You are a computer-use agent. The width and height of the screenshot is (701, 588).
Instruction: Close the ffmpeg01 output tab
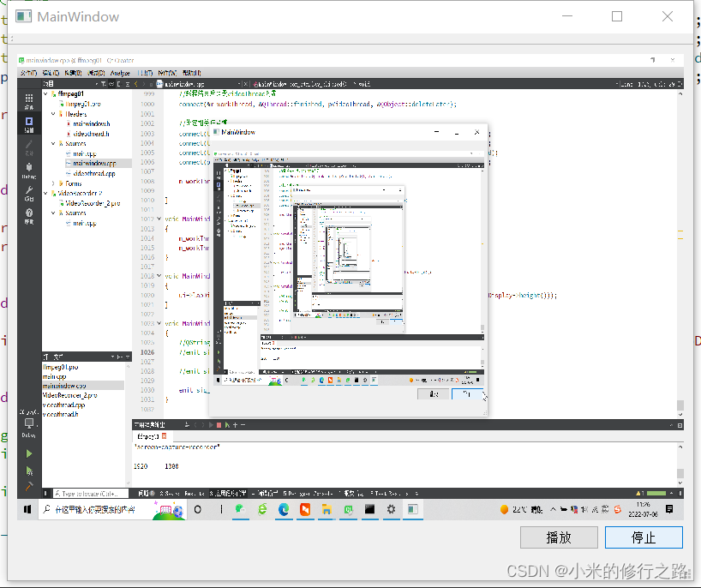[x=164, y=436]
